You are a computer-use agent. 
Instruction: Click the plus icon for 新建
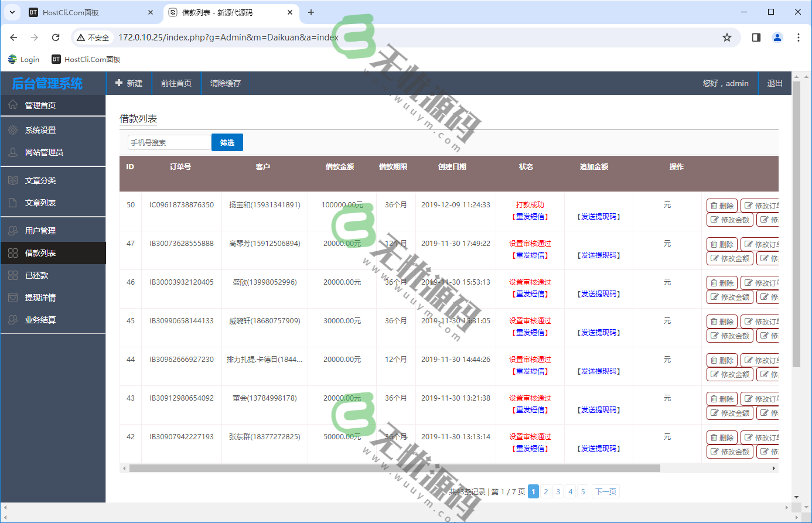(119, 83)
